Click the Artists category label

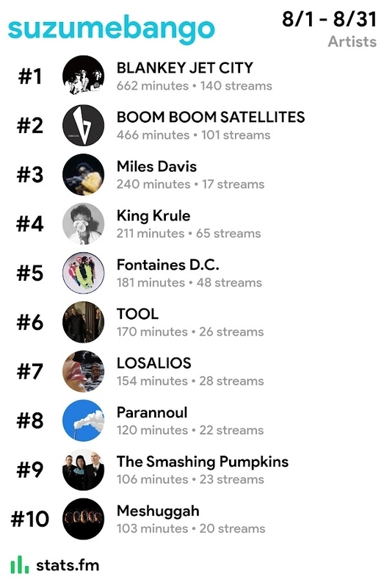pyautogui.click(x=352, y=41)
